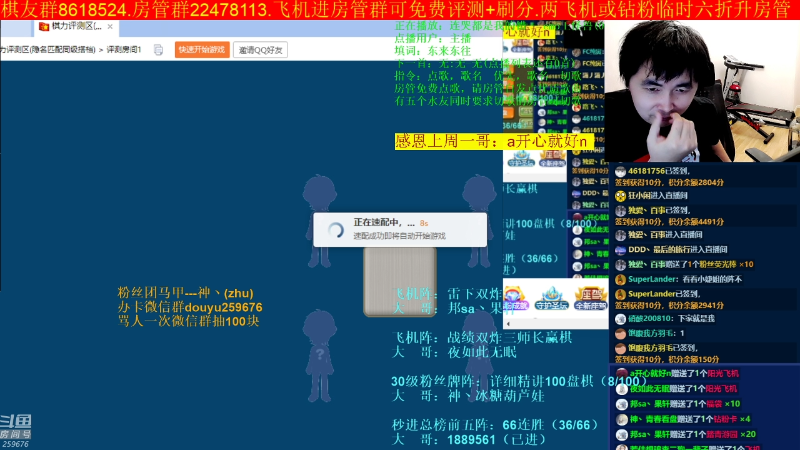Open the 评测区(隐名匹配同级搭档) breadcrumb
The height and width of the screenshot is (450, 800).
pyautogui.click(x=47, y=49)
